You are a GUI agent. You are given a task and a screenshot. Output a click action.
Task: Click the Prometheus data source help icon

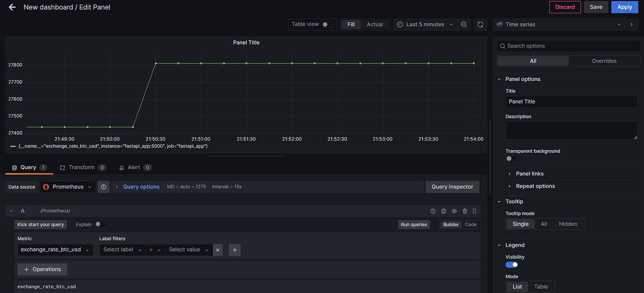coord(103,187)
